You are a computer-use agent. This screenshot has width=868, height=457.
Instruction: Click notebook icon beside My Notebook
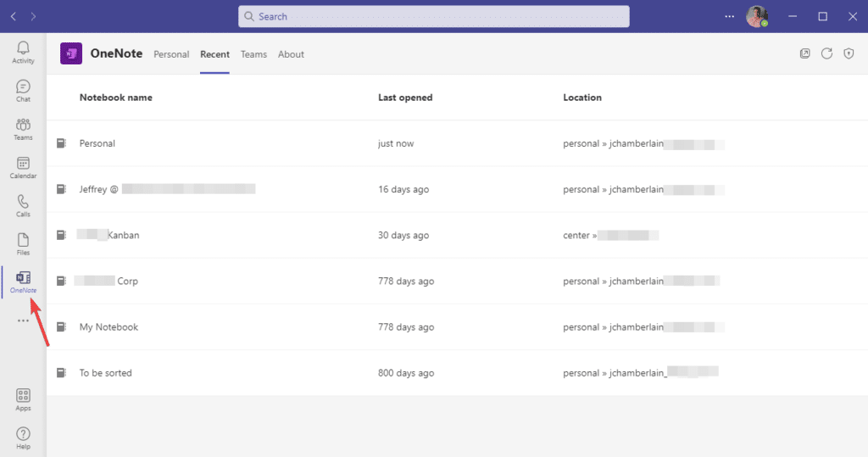61,327
